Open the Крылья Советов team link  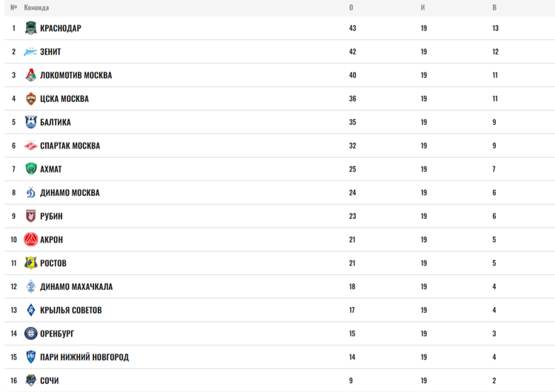coord(71,310)
